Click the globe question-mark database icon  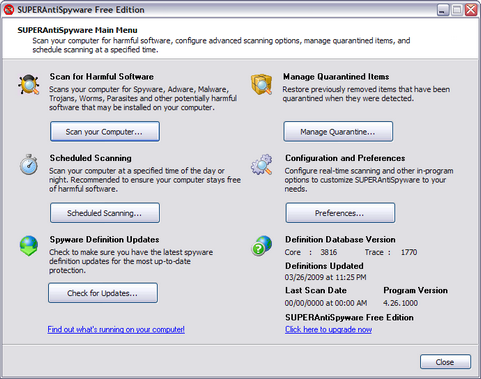point(262,246)
